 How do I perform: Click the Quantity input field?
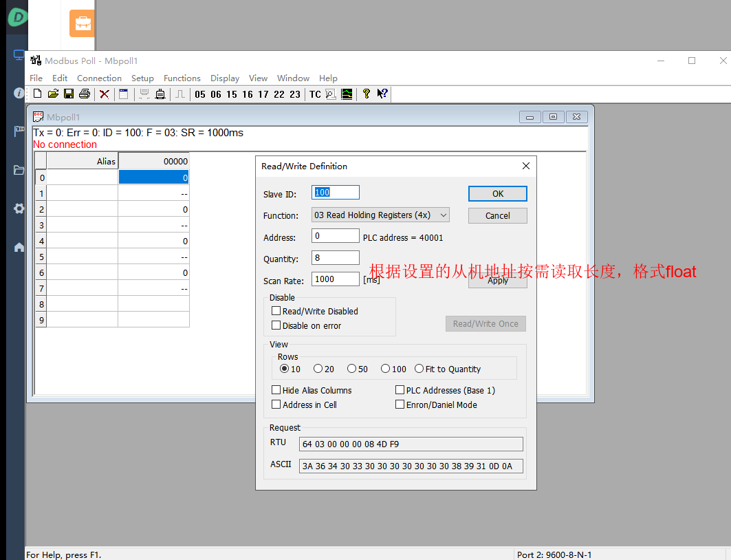coord(335,257)
